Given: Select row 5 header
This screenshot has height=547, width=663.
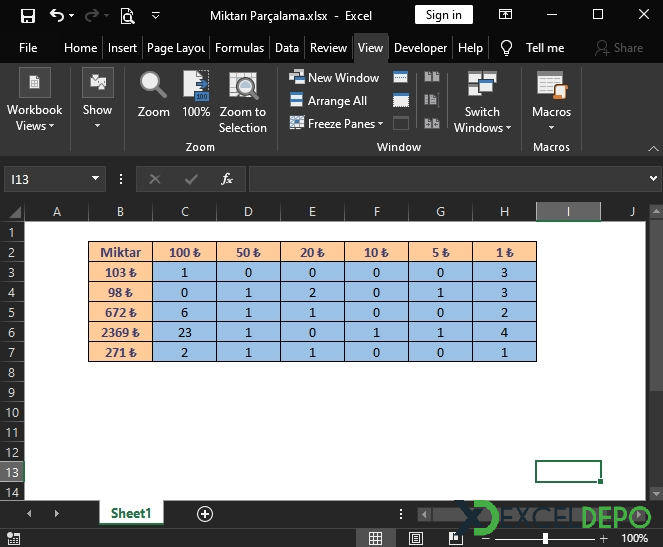Looking at the screenshot, I should click(x=12, y=312).
